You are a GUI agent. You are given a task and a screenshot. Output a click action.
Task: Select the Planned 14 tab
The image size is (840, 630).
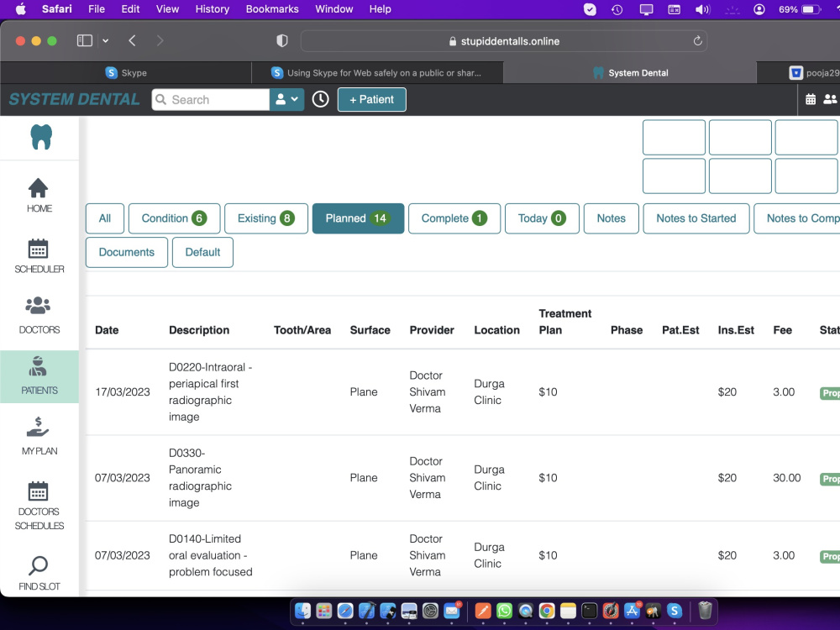[358, 218]
